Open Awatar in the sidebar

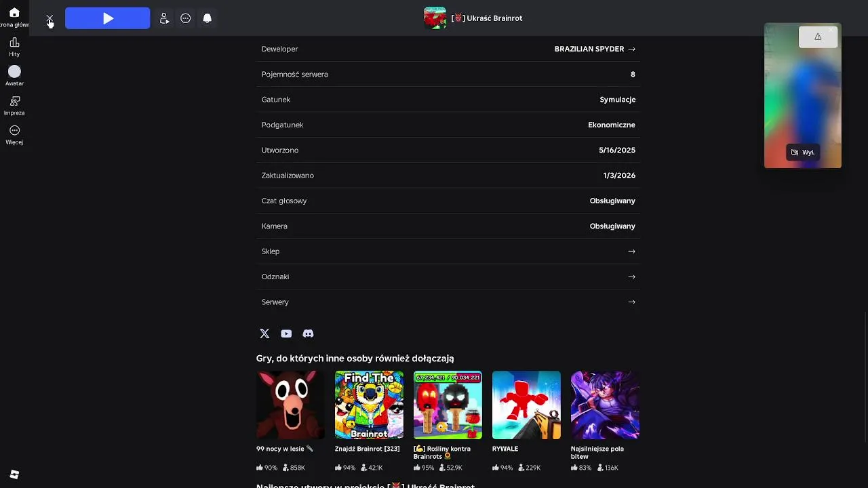[x=14, y=76]
